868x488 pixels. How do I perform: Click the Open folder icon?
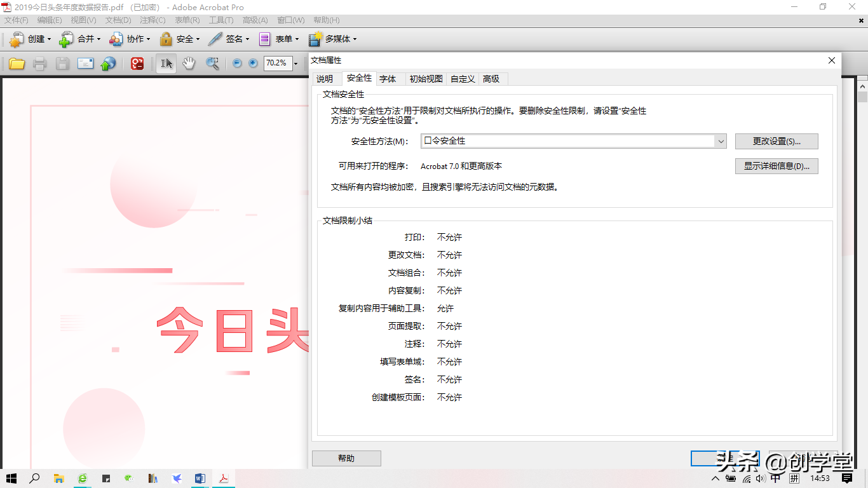[17, 64]
